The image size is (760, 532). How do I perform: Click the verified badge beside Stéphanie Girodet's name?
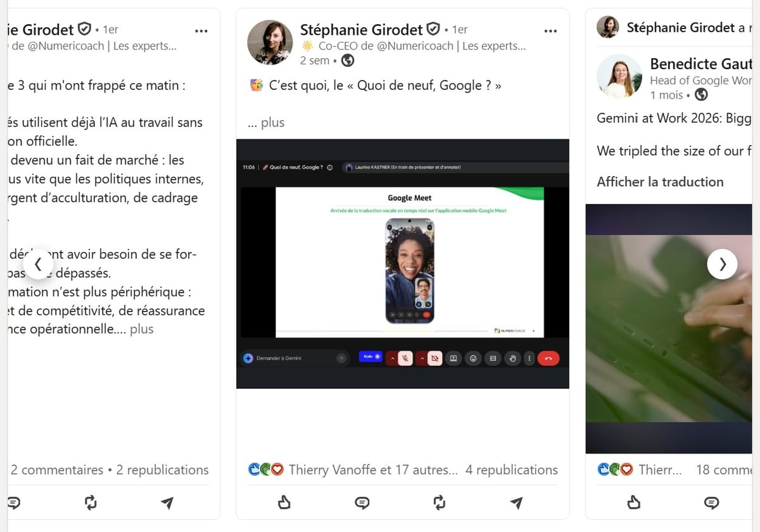click(x=433, y=29)
